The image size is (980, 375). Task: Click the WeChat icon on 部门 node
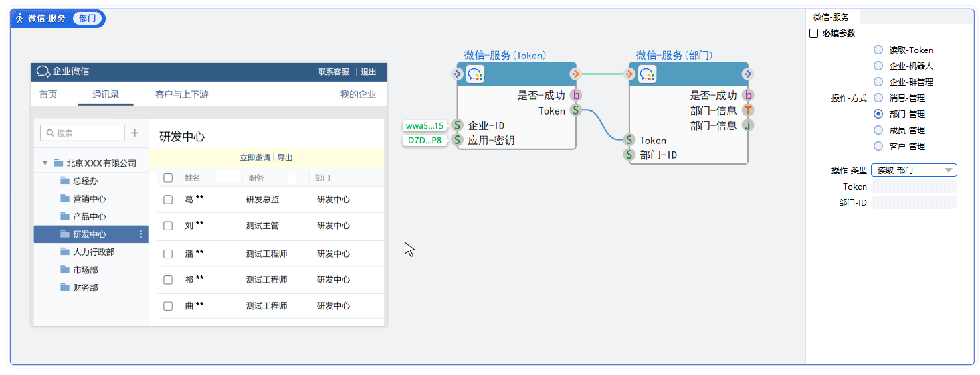pos(647,74)
